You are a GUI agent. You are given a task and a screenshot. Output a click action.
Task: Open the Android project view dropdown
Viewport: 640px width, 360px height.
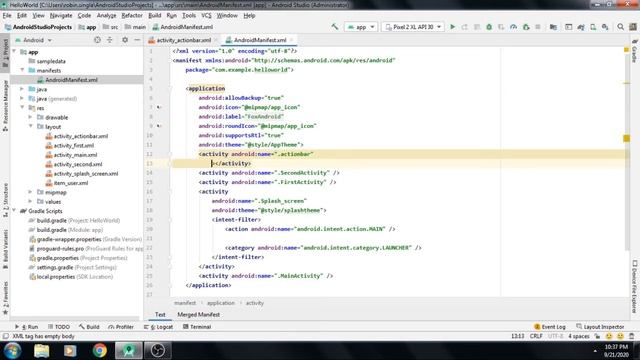coord(33,40)
